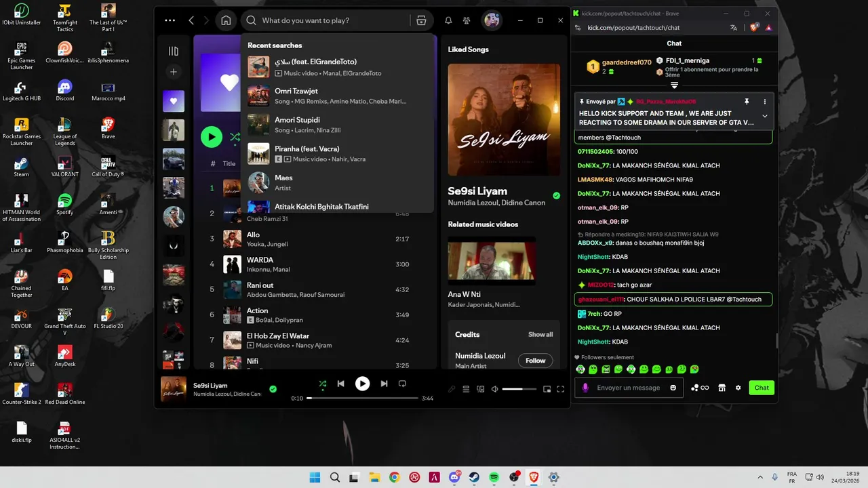Open Kick chat settings gear
Screen dimensions: 868x488
coord(738,388)
